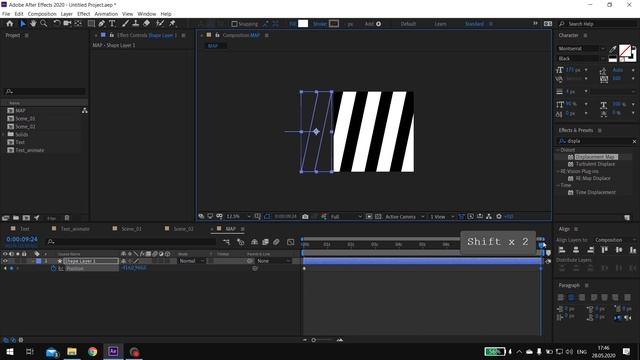Click the eyedropper in Character panel

tap(613, 49)
